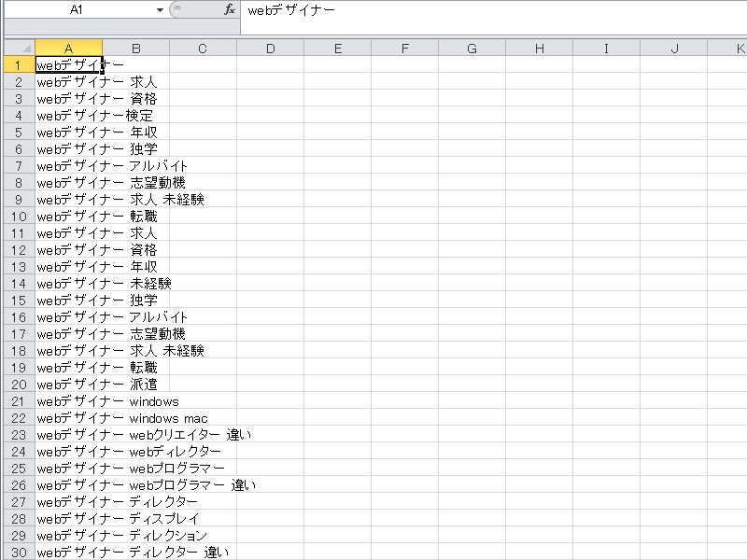Click row 27 cell 'webデザイナー ディレクター'

68,502
